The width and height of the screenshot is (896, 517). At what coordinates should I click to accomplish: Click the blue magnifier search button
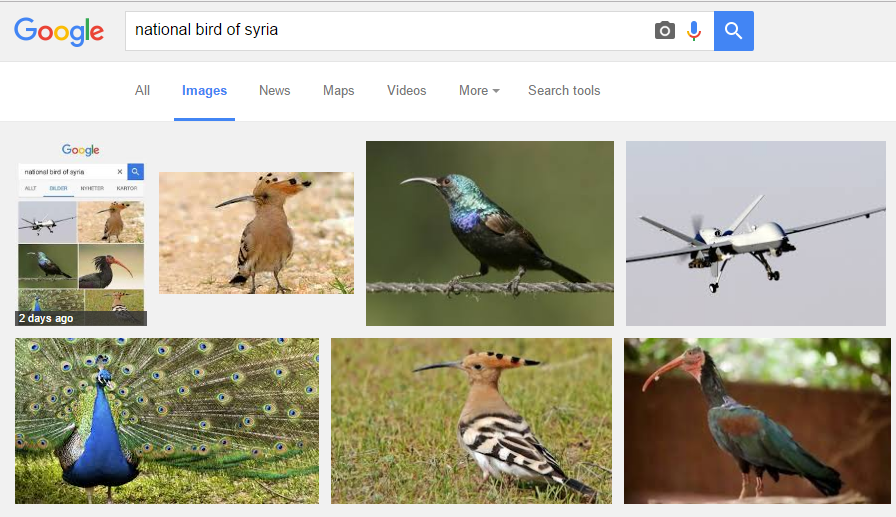click(733, 31)
